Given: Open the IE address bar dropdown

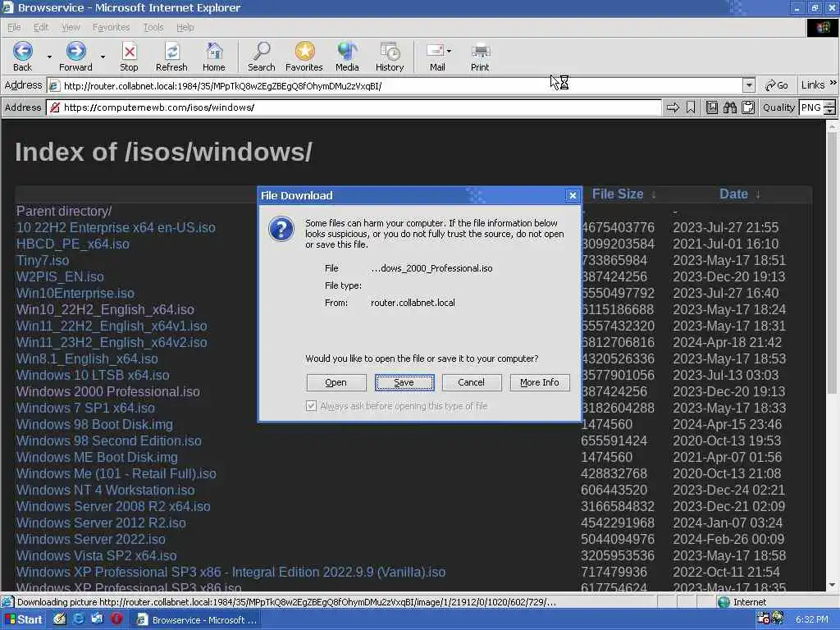Looking at the screenshot, I should point(749,85).
